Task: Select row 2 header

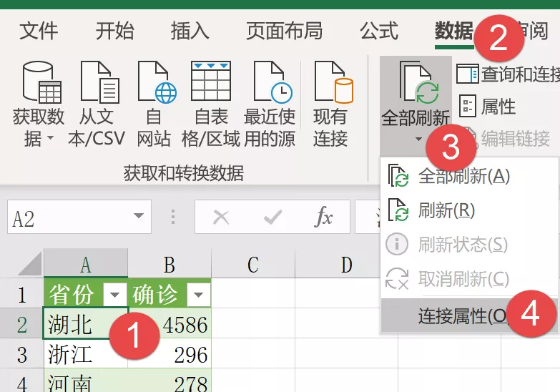Action: tap(21, 325)
